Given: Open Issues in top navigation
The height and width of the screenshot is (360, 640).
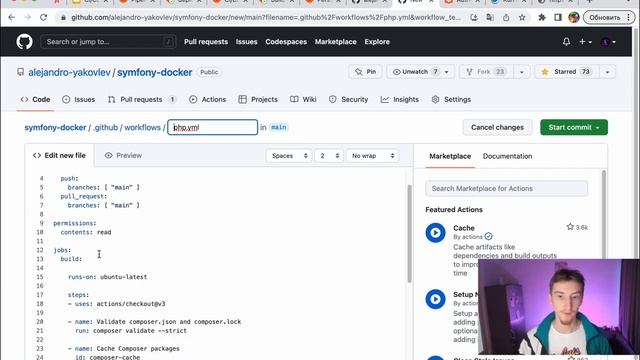Looking at the screenshot, I should 247,42.
